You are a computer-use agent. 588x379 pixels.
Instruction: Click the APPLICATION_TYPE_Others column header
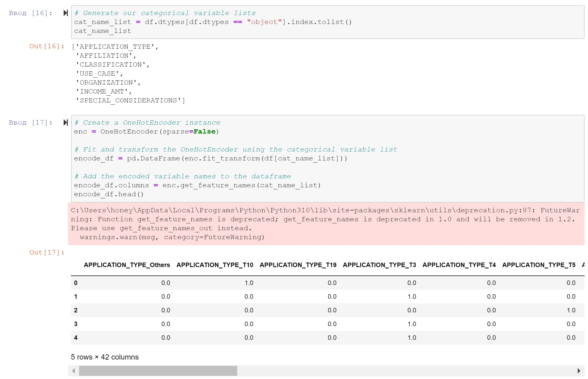pos(127,265)
